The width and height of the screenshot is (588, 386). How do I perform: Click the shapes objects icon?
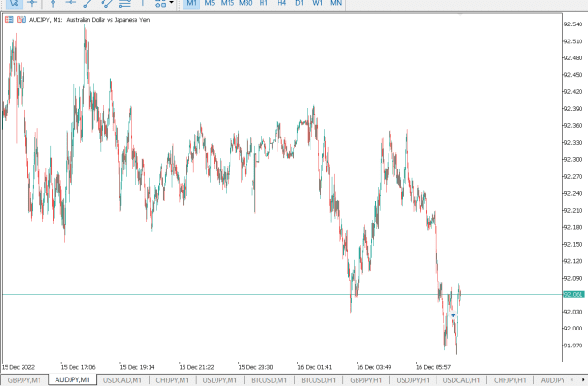[160, 3]
